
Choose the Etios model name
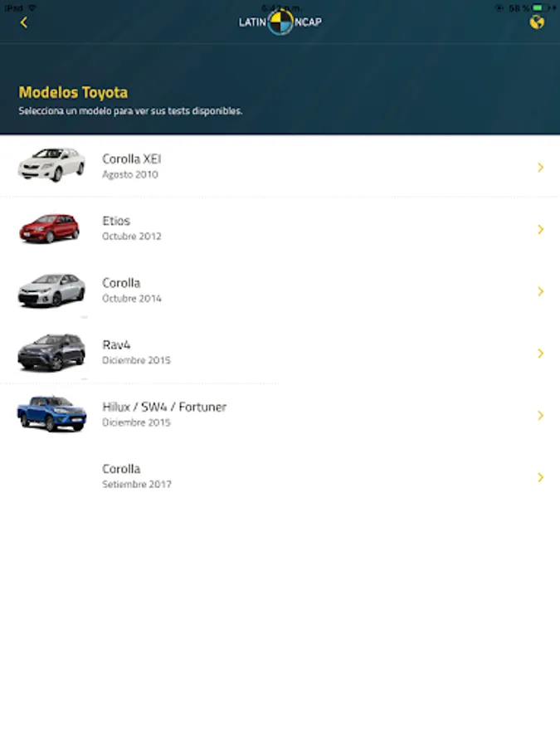[x=116, y=221]
